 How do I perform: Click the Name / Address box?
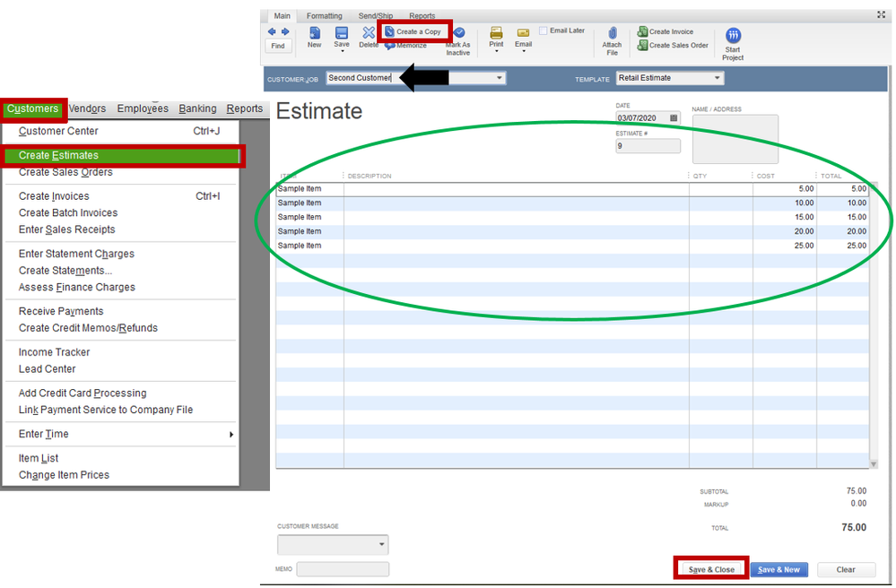(735, 139)
